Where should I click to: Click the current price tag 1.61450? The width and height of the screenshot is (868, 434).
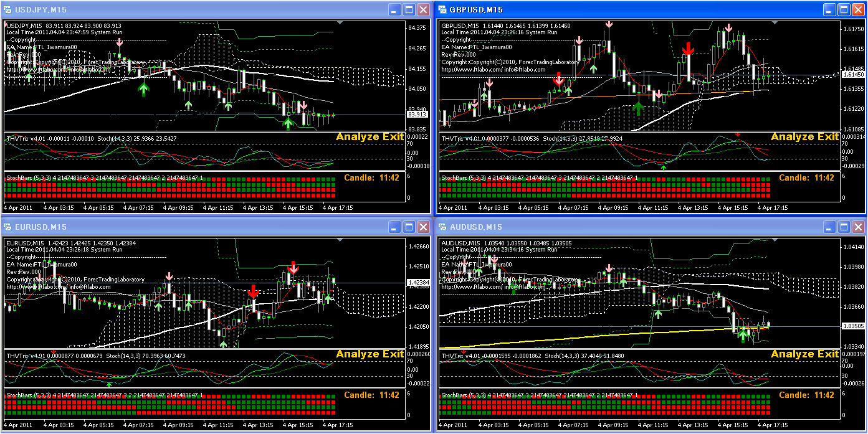pyautogui.click(x=853, y=75)
